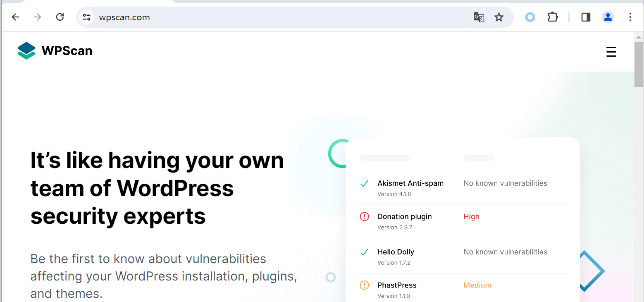Image resolution: width=644 pixels, height=302 pixels.
Task: Open the hamburger navigation menu
Action: pyautogui.click(x=611, y=52)
